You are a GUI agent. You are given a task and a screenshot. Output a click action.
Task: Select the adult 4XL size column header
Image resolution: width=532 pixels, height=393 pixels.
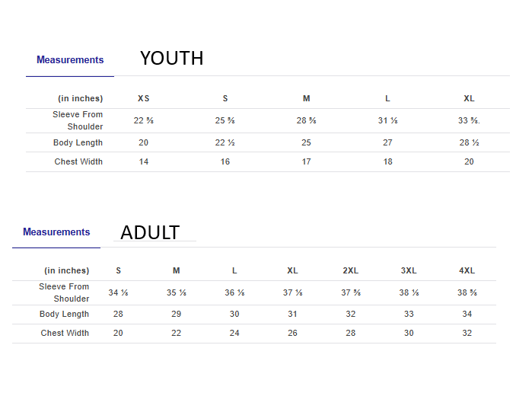pyautogui.click(x=467, y=271)
